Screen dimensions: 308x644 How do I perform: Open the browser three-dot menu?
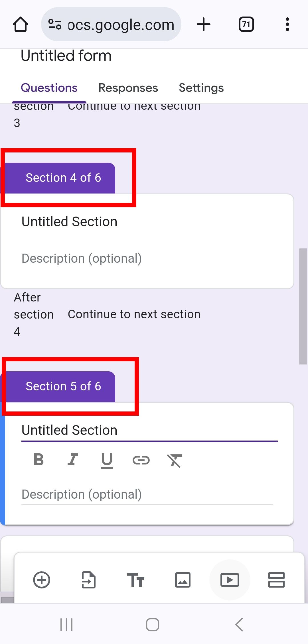coord(287,24)
